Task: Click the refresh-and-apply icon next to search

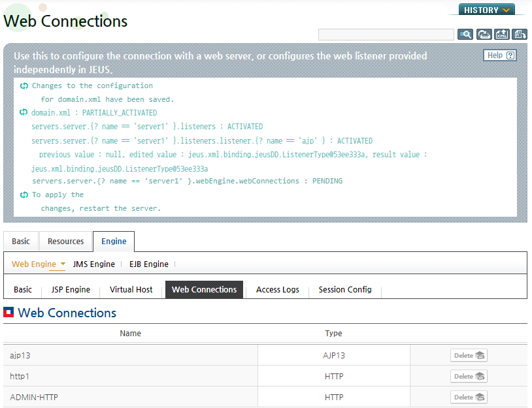Action: coord(484,34)
